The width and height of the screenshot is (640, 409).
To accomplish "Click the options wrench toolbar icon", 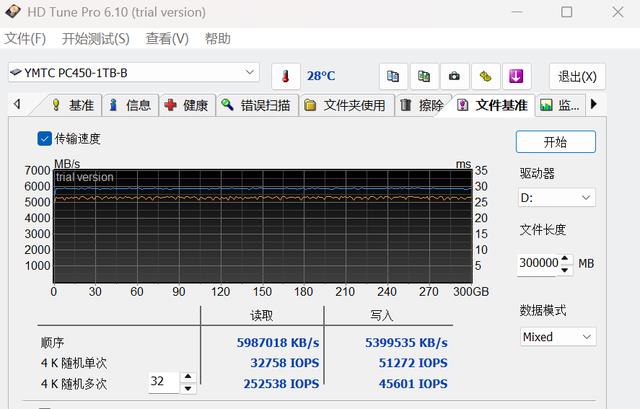I will (x=485, y=76).
